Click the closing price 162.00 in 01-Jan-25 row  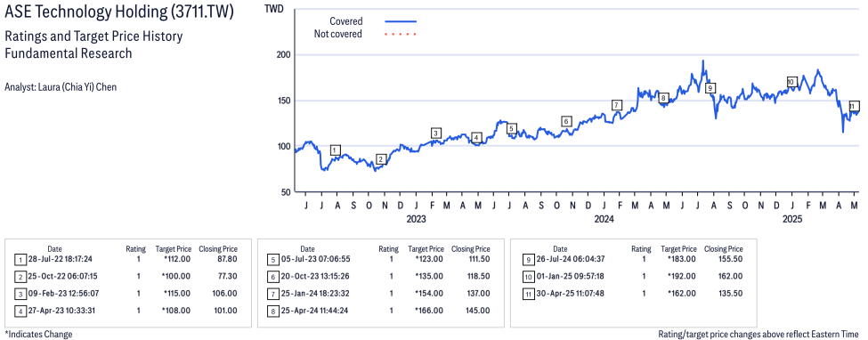tap(731, 276)
